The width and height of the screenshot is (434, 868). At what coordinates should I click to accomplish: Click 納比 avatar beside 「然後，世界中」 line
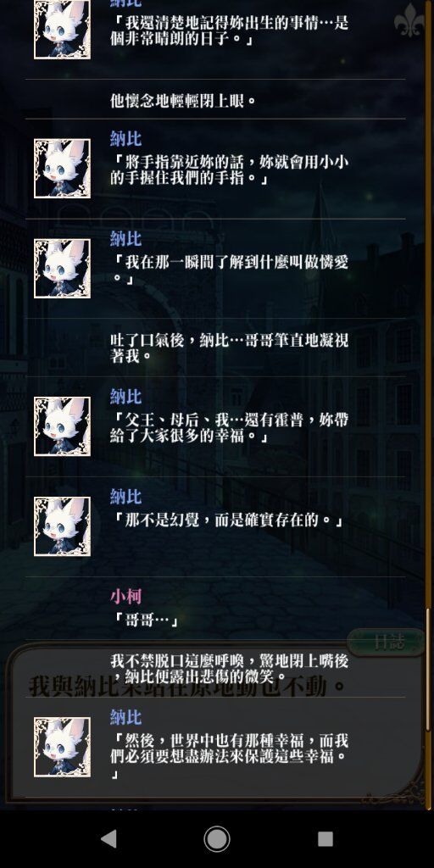[x=62, y=748]
